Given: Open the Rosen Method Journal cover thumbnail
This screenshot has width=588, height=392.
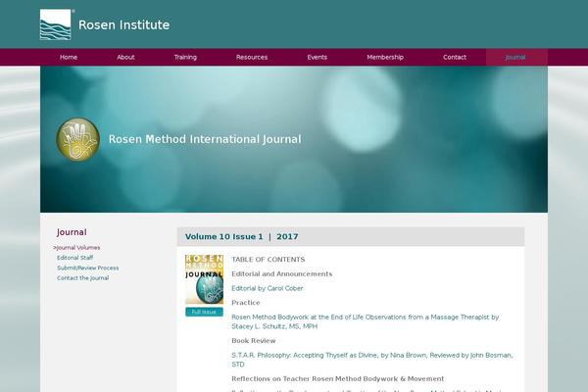Looking at the screenshot, I should coord(204,279).
